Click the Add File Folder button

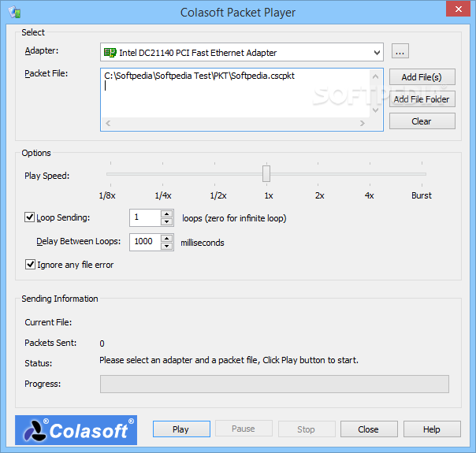(x=422, y=99)
